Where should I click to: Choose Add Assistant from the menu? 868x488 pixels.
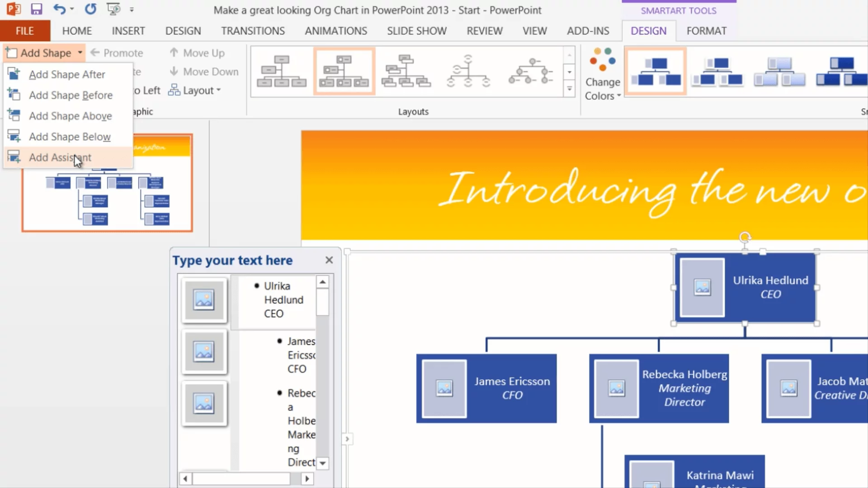pos(60,157)
